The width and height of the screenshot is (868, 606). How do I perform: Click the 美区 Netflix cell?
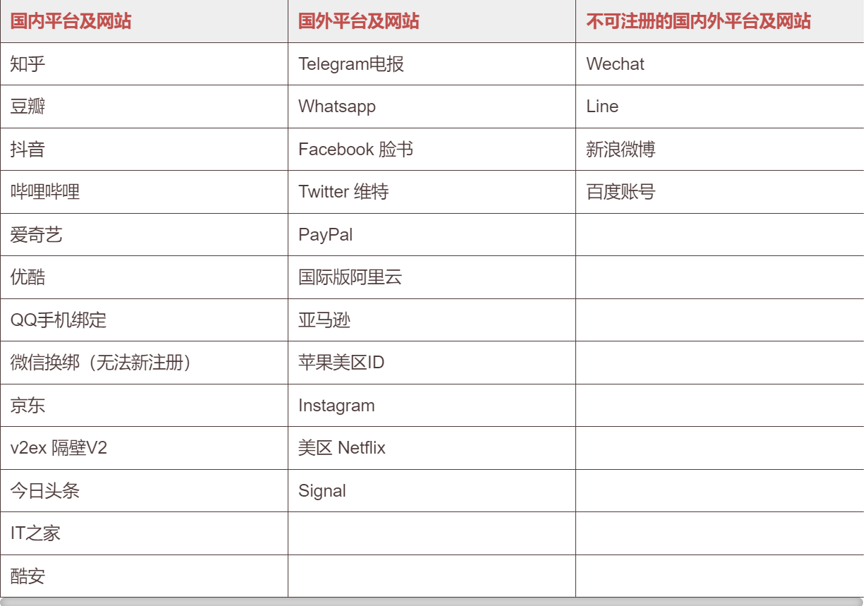[432, 448]
